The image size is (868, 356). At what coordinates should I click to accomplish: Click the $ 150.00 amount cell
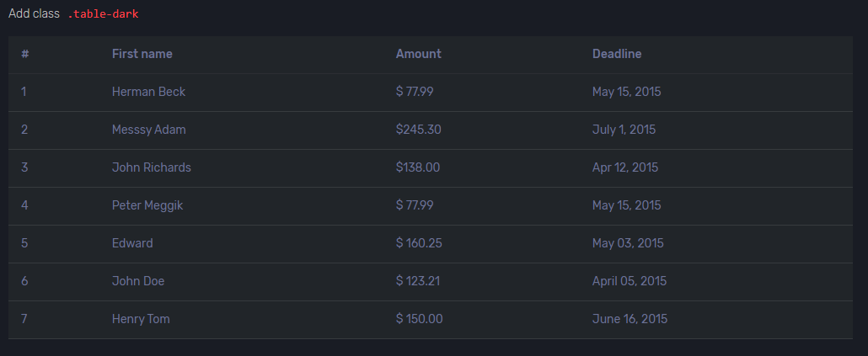tap(419, 319)
